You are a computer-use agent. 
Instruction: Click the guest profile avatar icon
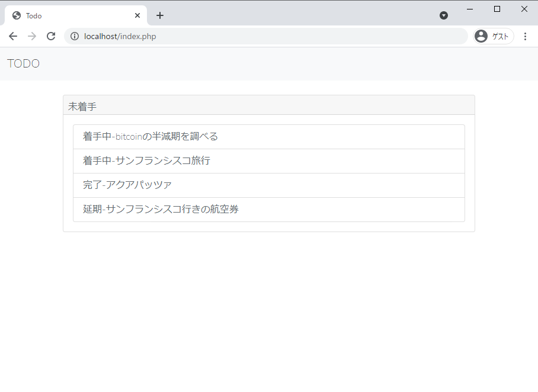[x=481, y=36]
